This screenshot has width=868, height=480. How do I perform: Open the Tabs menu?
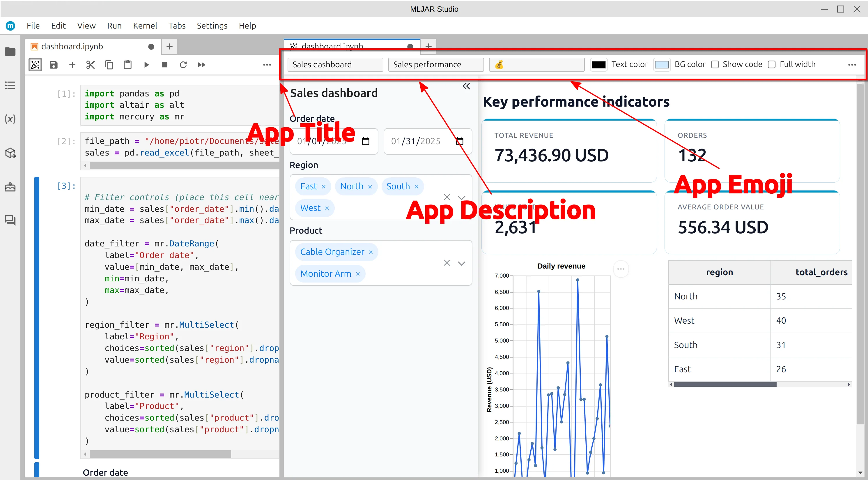177,26
